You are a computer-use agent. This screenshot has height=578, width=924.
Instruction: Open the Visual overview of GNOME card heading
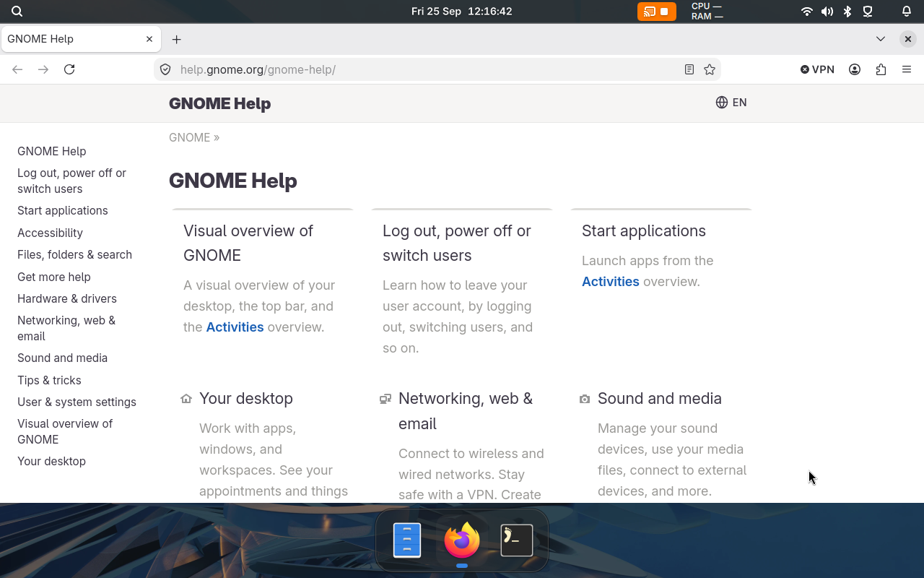248,243
